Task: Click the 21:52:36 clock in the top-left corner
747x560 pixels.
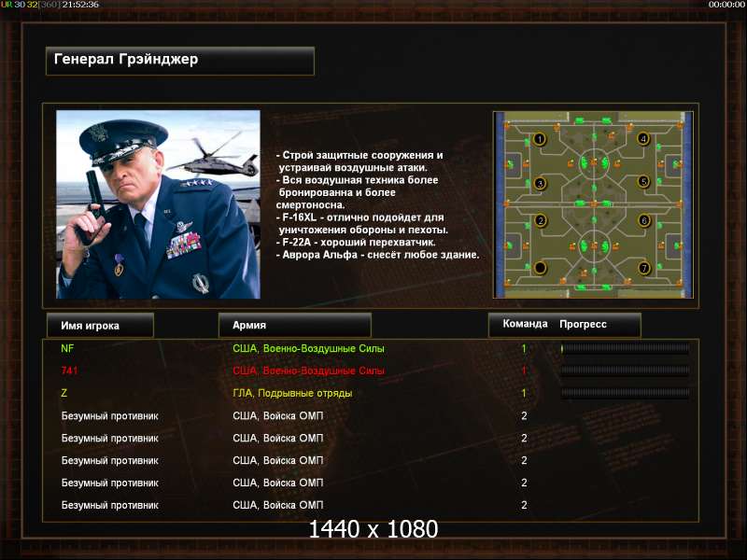Action: tap(80, 5)
